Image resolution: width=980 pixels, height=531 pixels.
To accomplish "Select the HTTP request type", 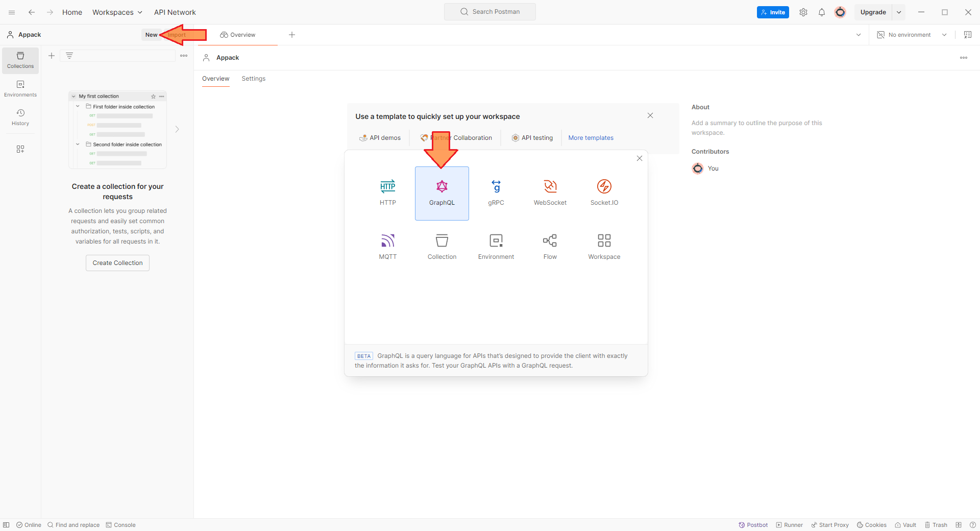I will (388, 193).
